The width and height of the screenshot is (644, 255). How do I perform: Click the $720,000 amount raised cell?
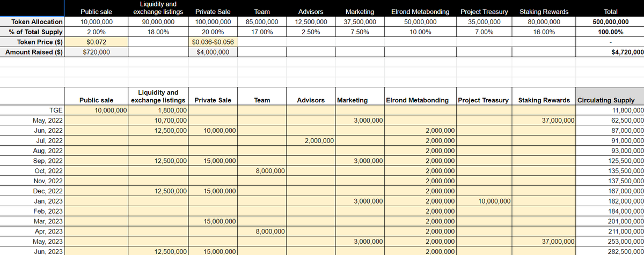[96, 52]
